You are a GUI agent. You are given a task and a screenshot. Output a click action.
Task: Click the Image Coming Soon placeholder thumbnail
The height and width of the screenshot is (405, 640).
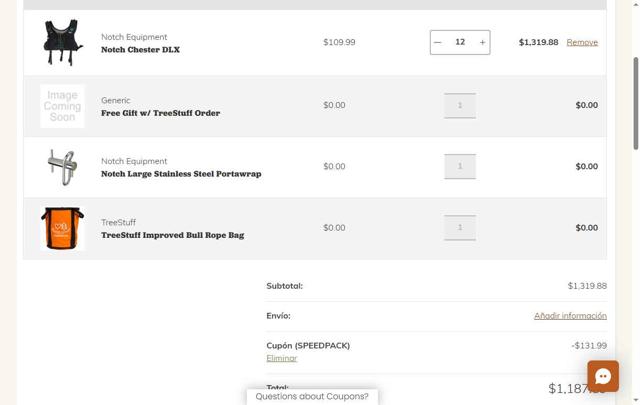click(62, 106)
